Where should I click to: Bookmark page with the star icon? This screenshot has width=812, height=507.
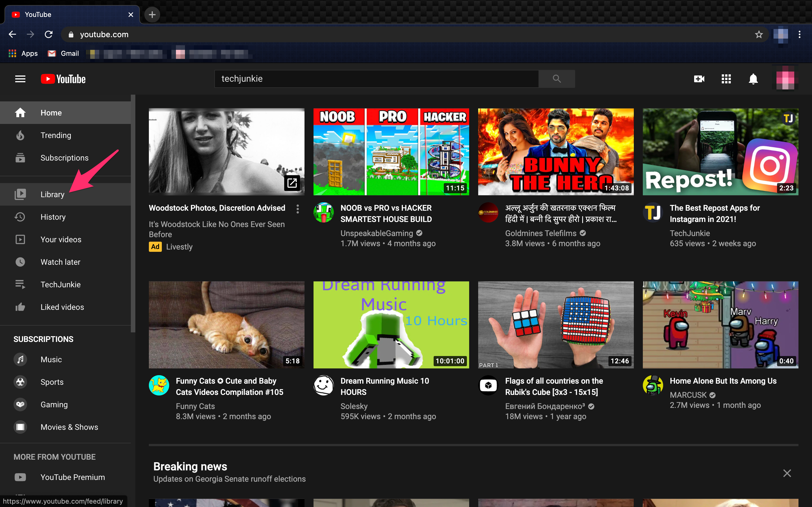coord(759,35)
